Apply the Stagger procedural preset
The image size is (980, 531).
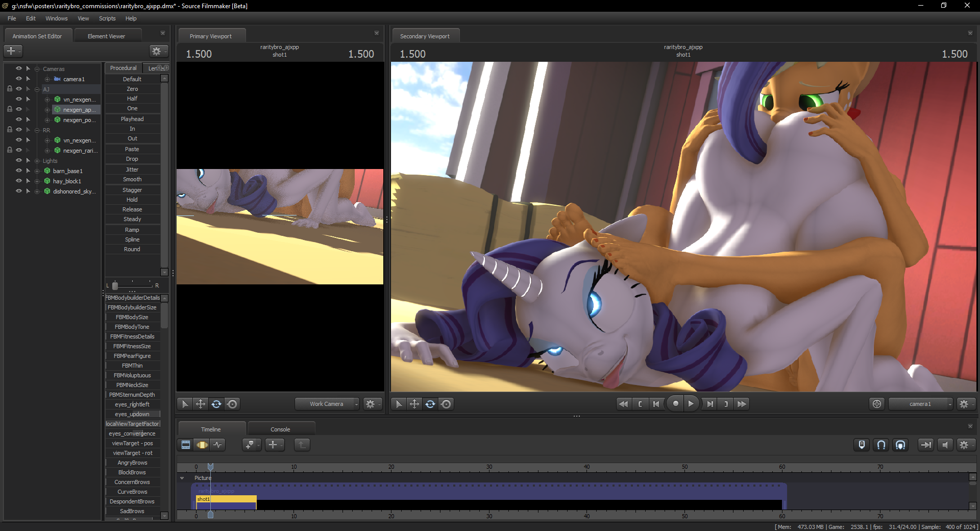pos(132,190)
